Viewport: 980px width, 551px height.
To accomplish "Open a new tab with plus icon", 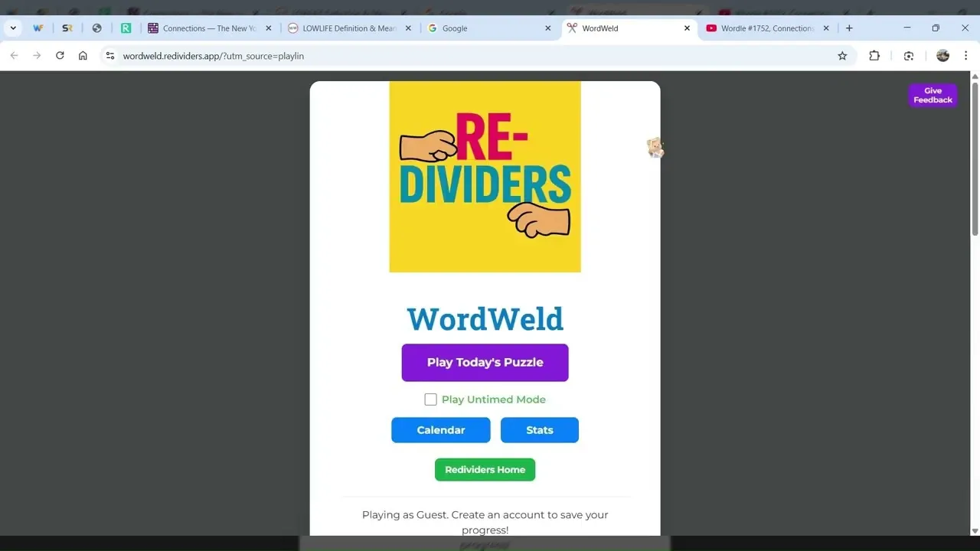I will [849, 28].
